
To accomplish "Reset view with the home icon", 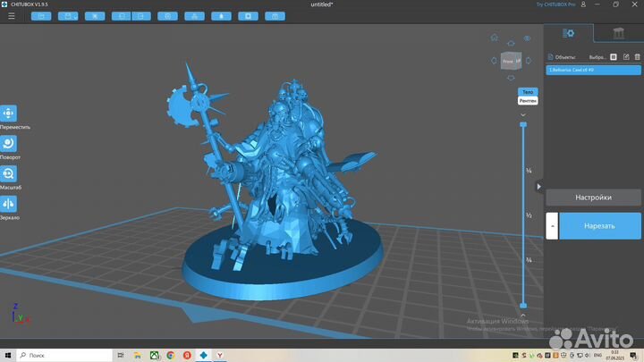I will (494, 38).
